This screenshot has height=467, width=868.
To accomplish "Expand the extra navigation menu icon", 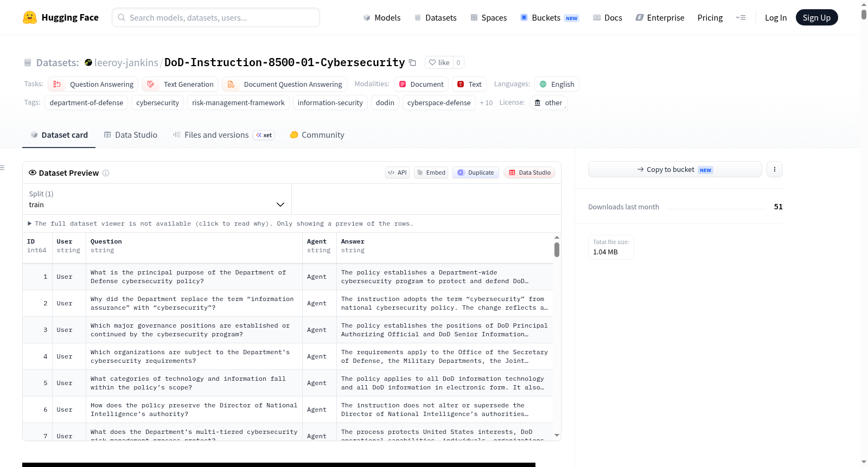I will (741, 17).
